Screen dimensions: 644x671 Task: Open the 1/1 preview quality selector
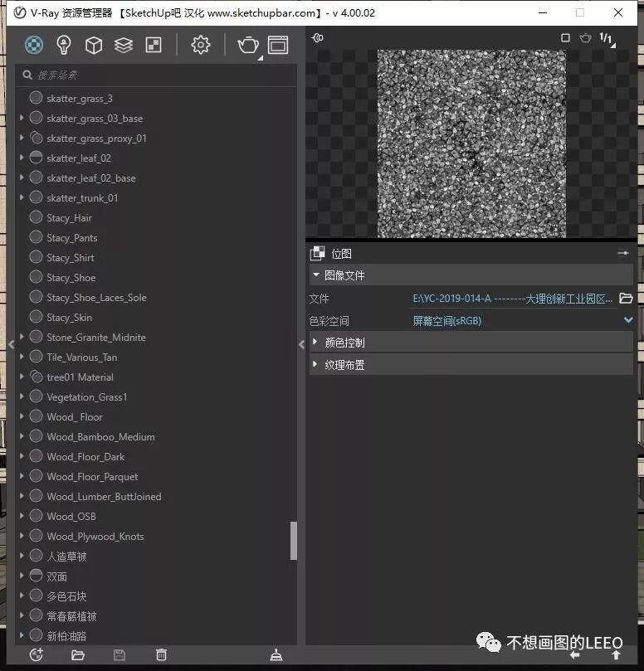607,39
